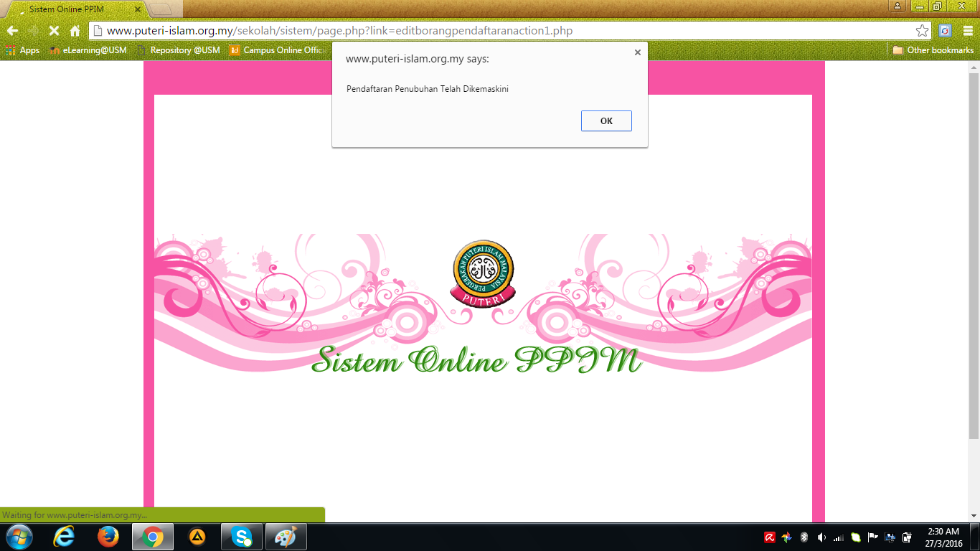
Task: Select the Sistem Online PPIM tab
Action: pyautogui.click(x=73, y=10)
